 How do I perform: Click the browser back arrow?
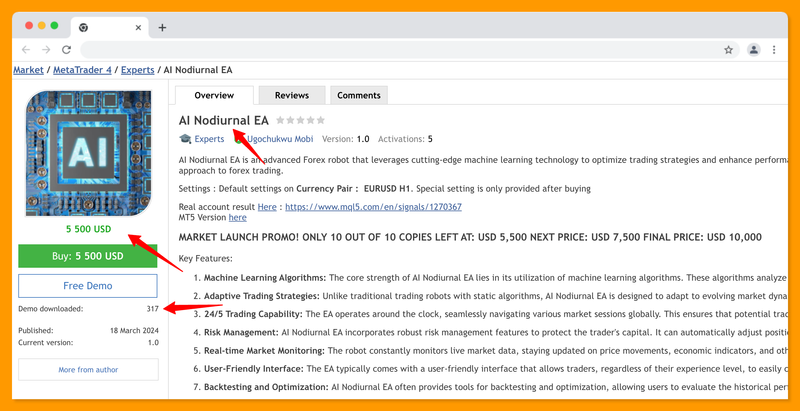pos(26,49)
